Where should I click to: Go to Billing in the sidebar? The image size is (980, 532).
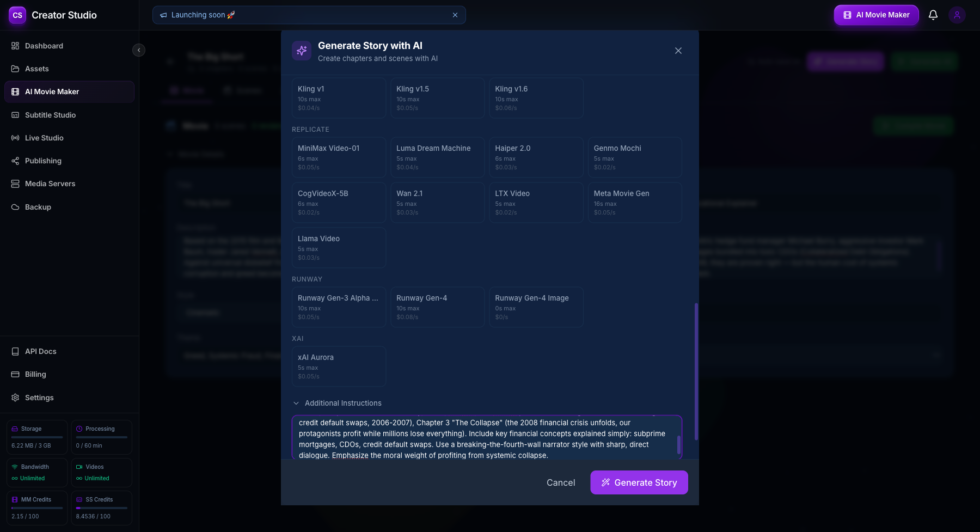(69, 374)
